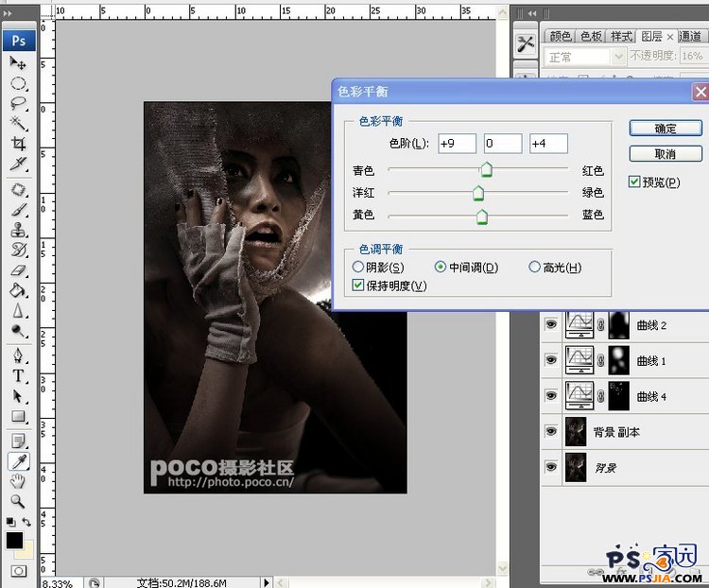Open status bar document info arrow menu
The image size is (709, 588).
point(267,582)
